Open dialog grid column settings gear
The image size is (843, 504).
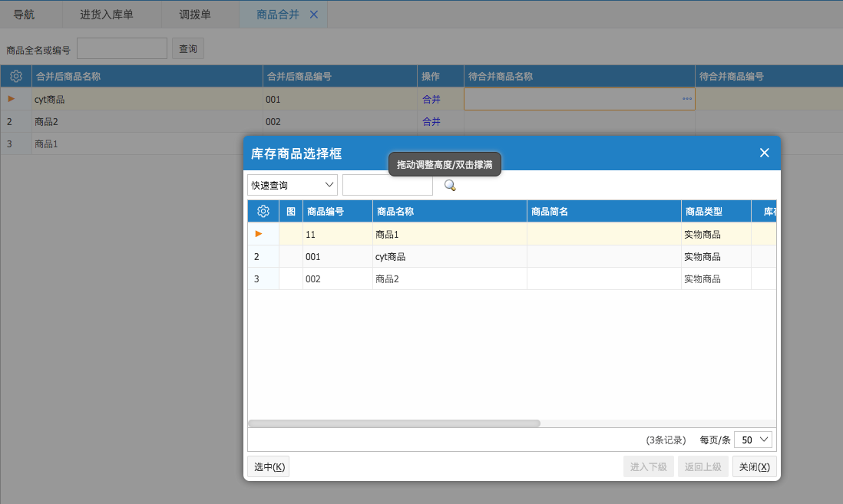263,212
